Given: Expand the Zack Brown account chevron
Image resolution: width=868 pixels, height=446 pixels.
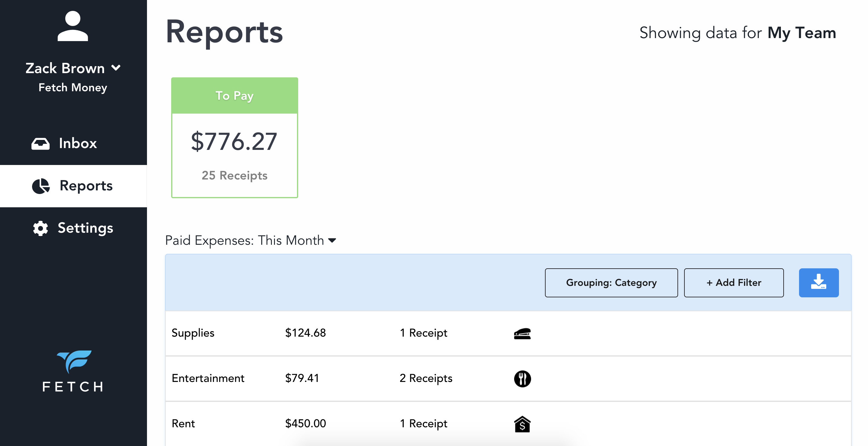Looking at the screenshot, I should coord(116,68).
